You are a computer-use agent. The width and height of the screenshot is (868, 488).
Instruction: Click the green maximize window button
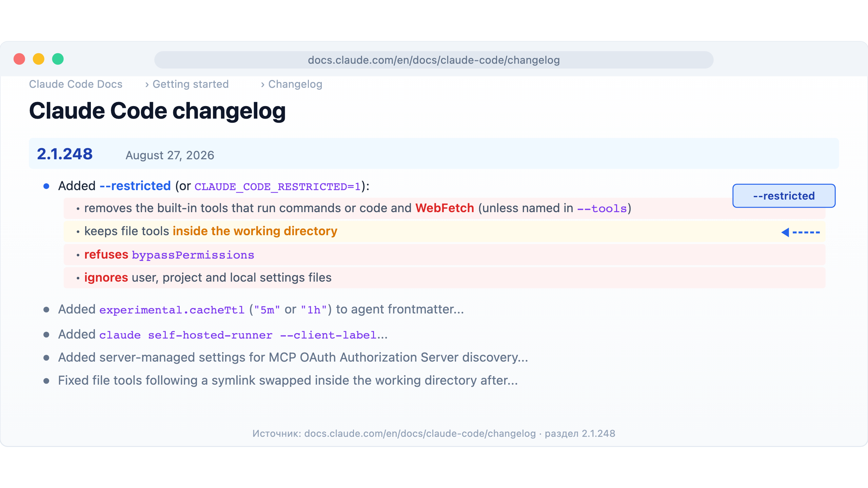[58, 59]
